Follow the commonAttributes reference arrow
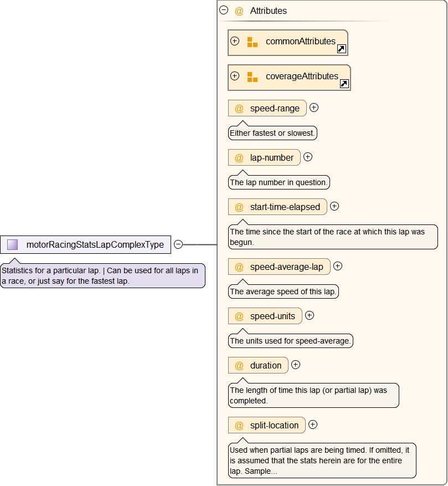 click(x=342, y=49)
